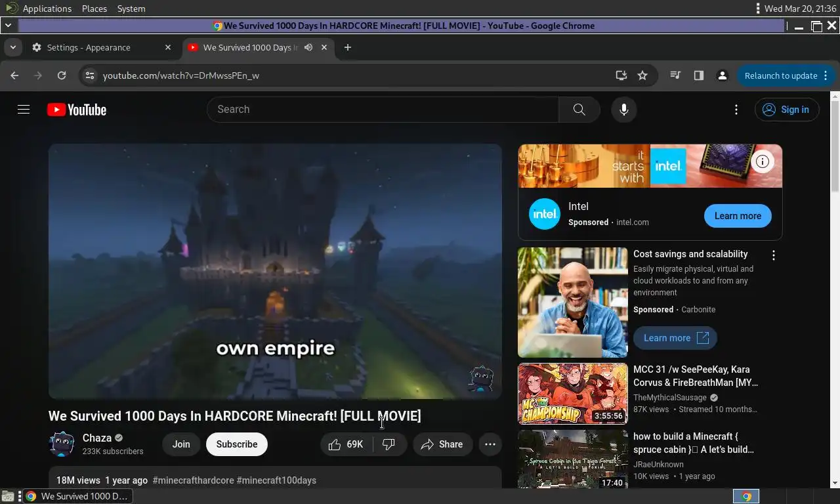Click Learn more on the Intel ad
Viewport: 840px width, 504px height.
pos(738,216)
